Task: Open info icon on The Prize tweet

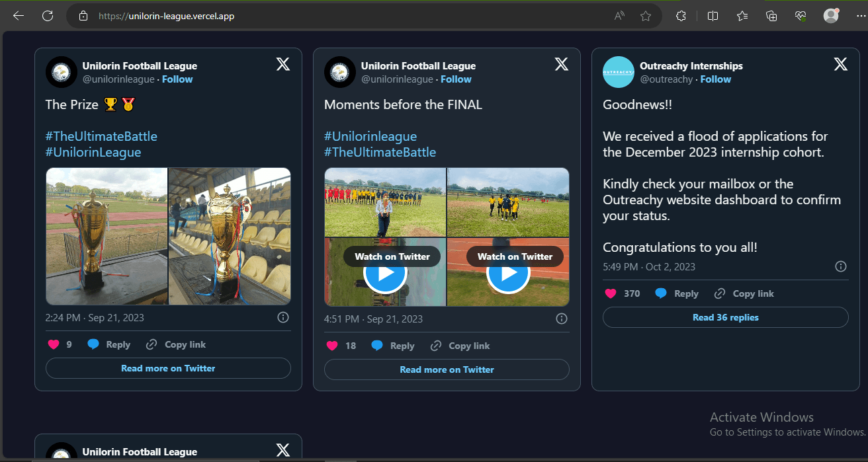Action: [282, 317]
